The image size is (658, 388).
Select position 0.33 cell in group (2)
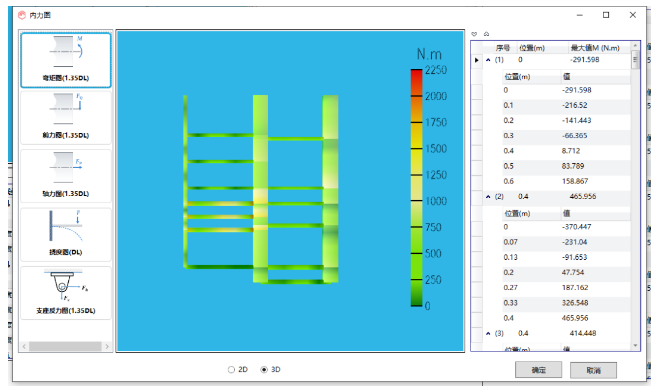[x=511, y=303]
